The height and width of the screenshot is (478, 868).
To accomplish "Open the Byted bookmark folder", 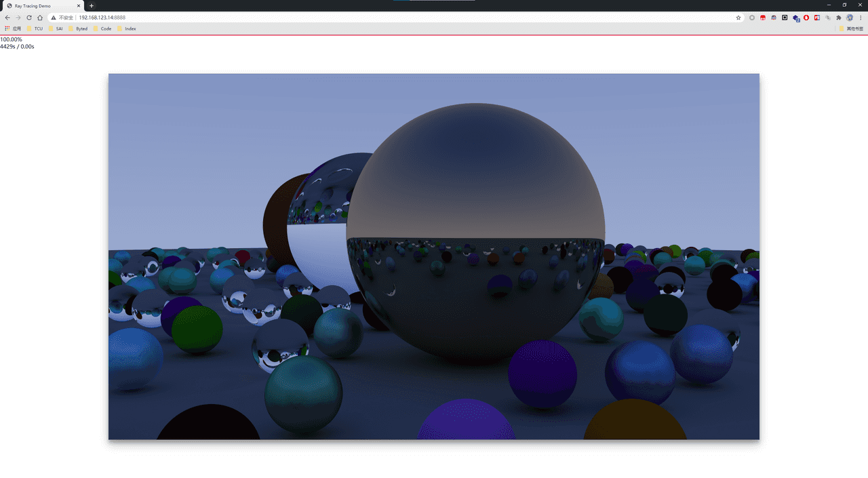I will point(78,28).
